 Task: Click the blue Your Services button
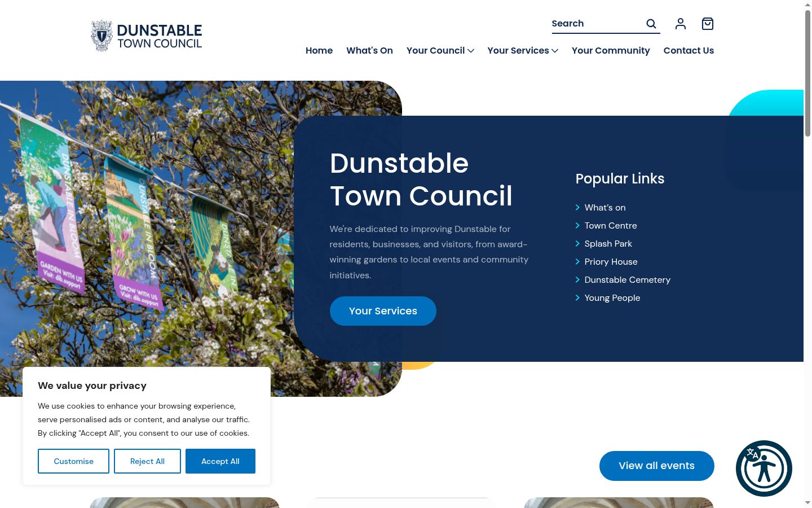click(x=383, y=311)
